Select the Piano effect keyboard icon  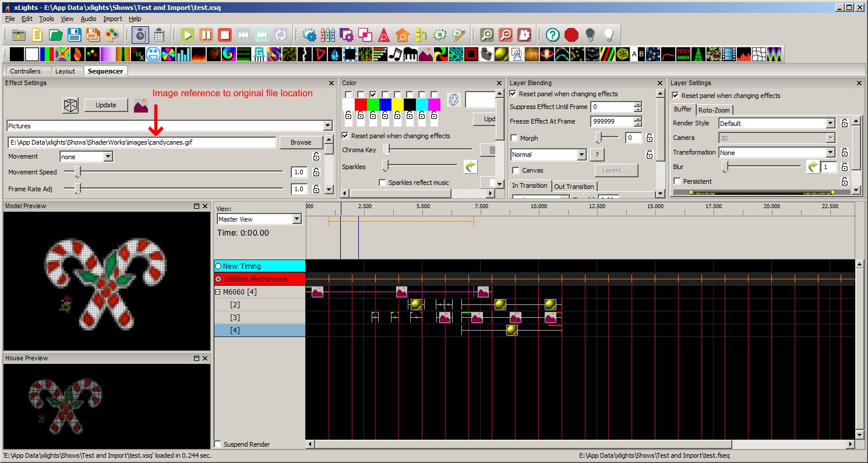pos(411,54)
